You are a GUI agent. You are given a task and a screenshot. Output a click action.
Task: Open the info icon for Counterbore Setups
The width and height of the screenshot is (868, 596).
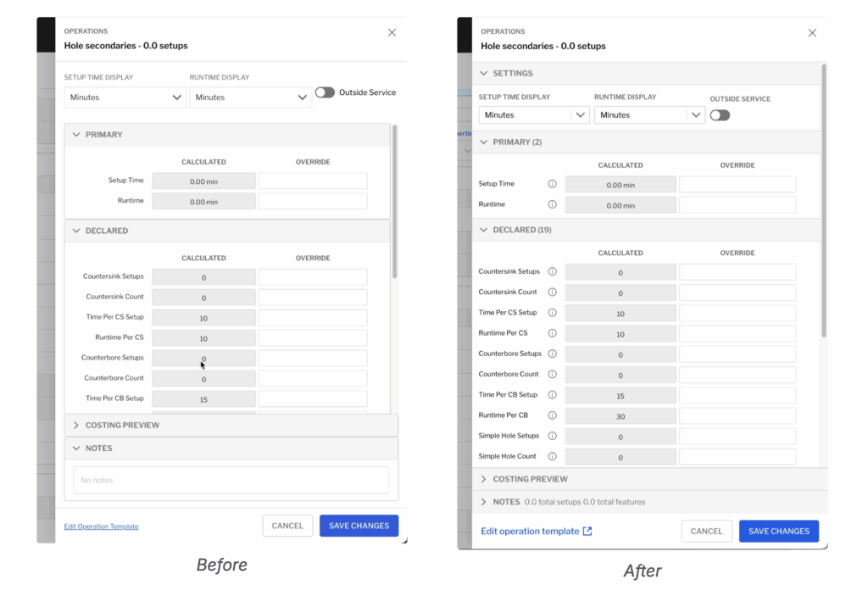coord(554,354)
